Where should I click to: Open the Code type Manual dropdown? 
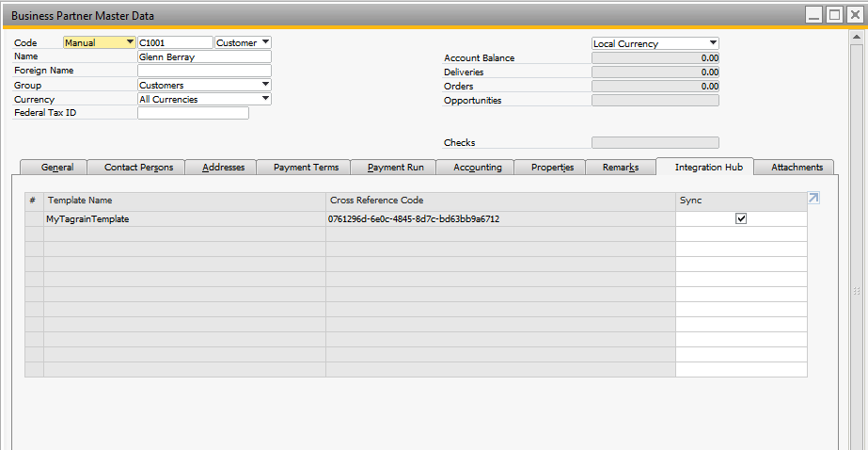(x=129, y=42)
